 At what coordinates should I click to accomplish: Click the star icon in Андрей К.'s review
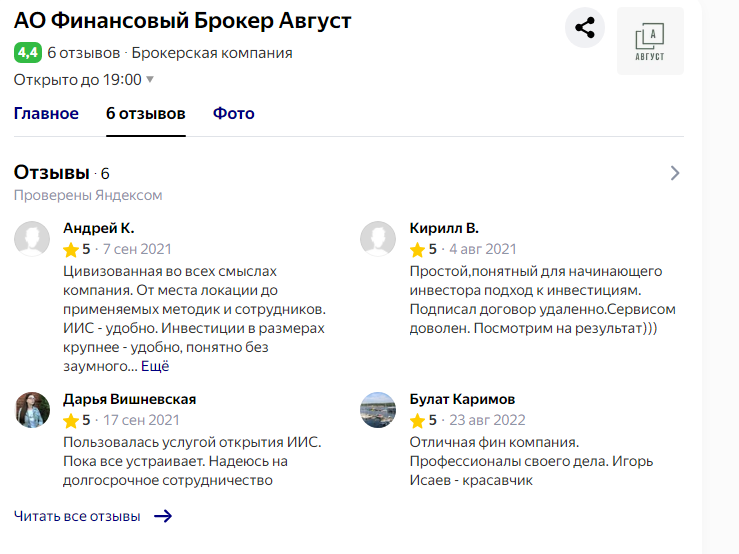coord(71,249)
